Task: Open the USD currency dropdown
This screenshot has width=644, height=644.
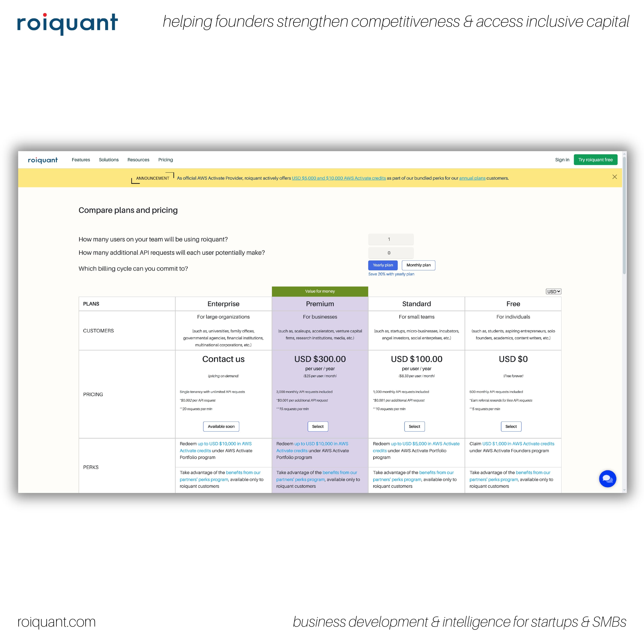Action: [553, 291]
